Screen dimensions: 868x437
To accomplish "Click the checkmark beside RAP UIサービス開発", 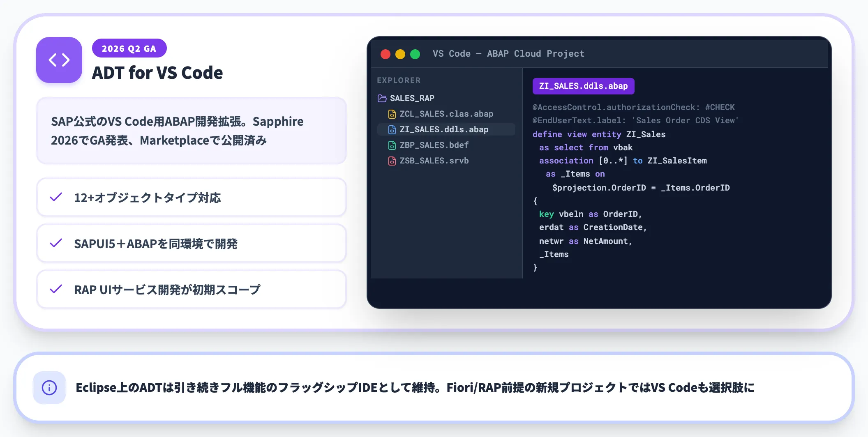I will click(56, 289).
